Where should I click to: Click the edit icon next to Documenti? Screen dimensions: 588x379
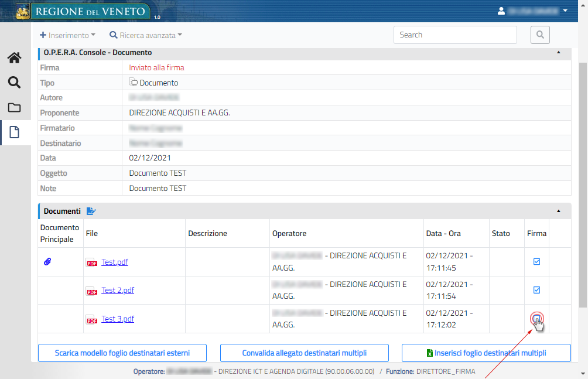click(x=91, y=211)
